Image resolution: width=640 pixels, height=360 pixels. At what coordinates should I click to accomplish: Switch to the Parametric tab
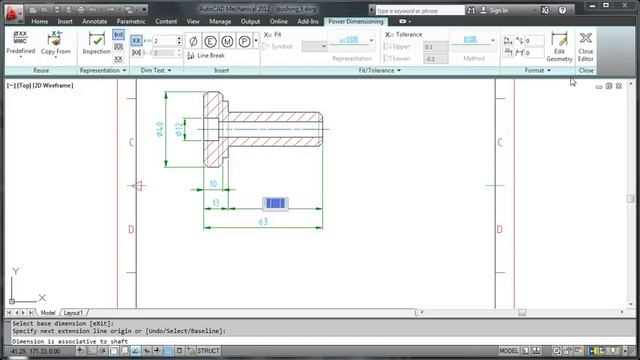(131, 21)
